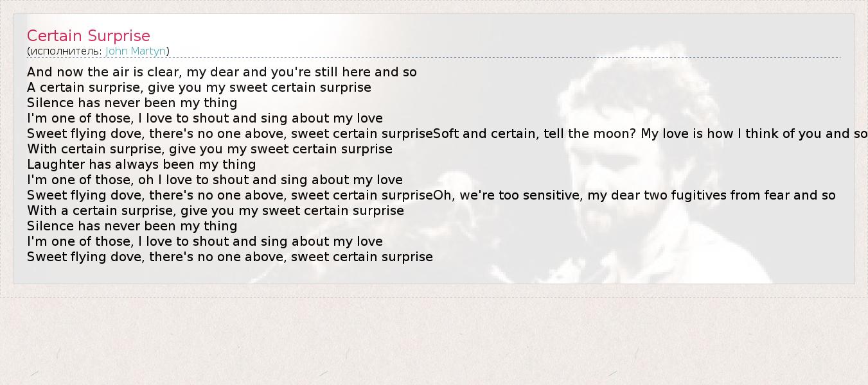
Task: Click the line "With certain surprise, give you"
Action: (x=209, y=149)
